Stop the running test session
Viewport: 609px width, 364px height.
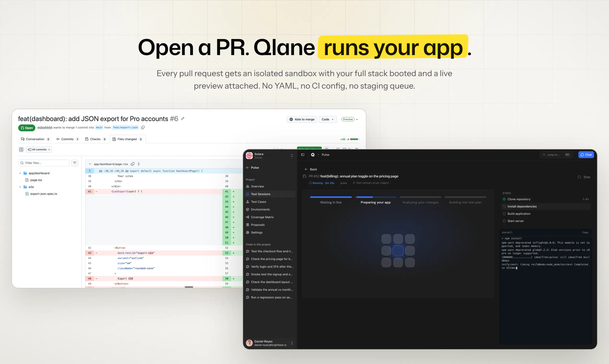click(584, 177)
